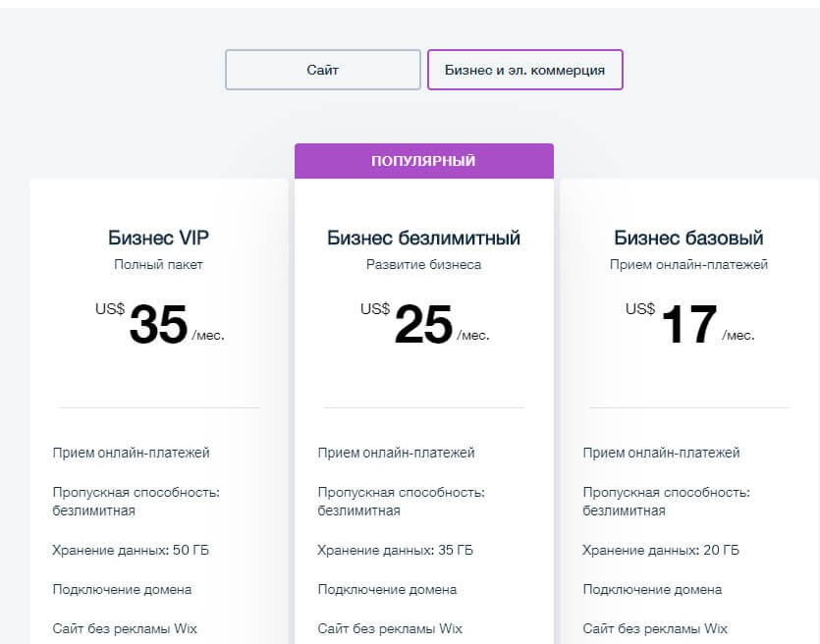Click the ПОПУЛЯРНЫЙ purple banner

[x=423, y=161]
